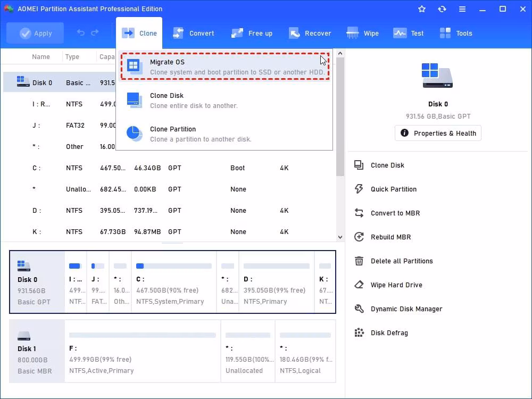The image size is (532, 399).
Task: Choose Migrate OS from Clone dropdown
Action: [225, 67]
